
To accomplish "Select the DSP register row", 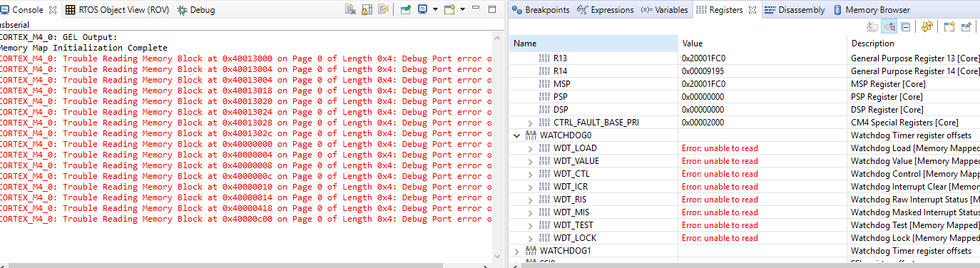I will 745,110.
